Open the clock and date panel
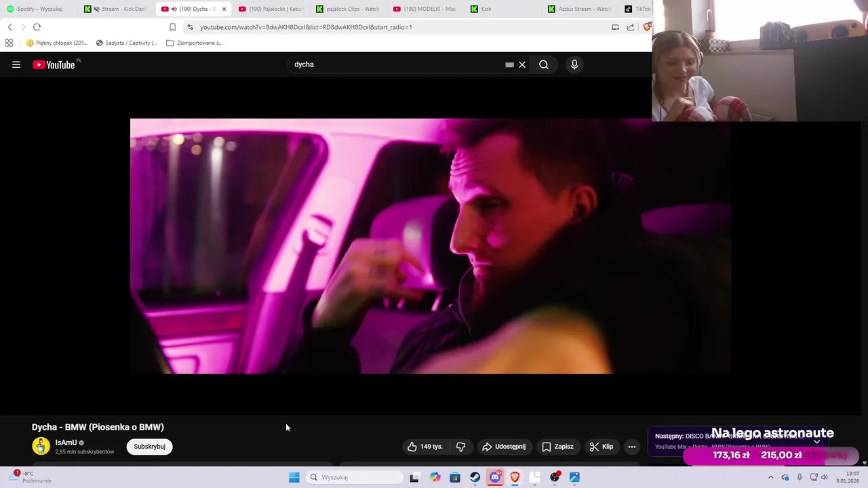The height and width of the screenshot is (488, 868). [848, 477]
